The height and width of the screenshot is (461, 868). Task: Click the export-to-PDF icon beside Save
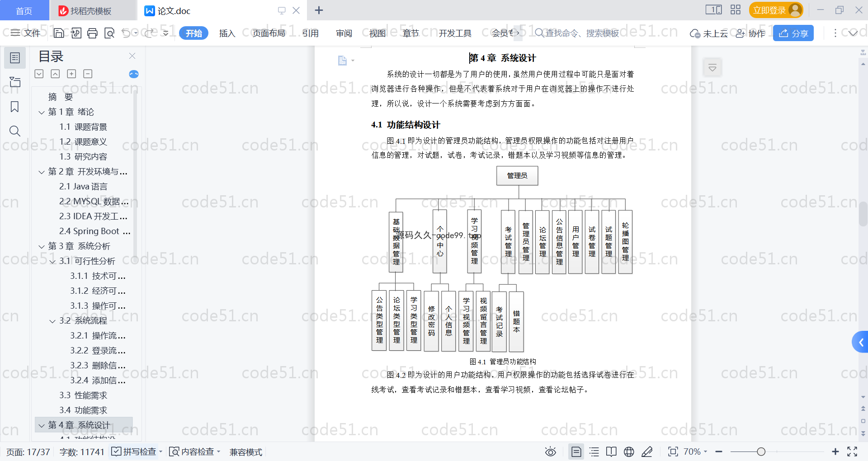point(76,33)
